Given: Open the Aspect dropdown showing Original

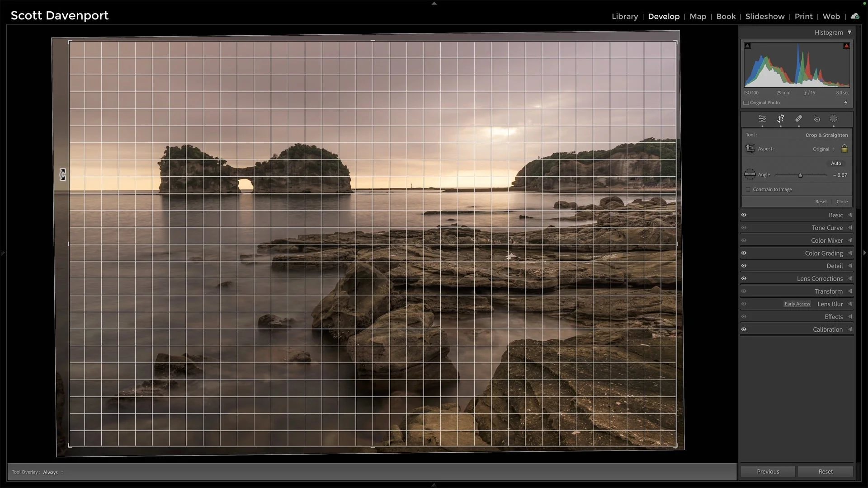Looking at the screenshot, I should click(822, 149).
